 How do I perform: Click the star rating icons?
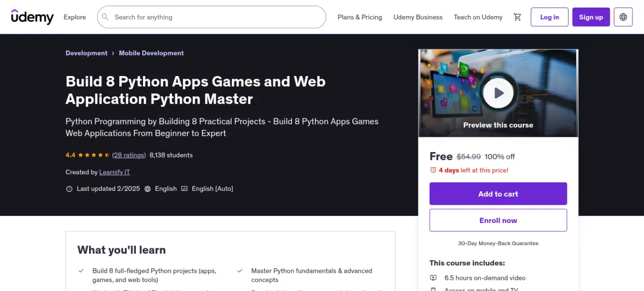[x=93, y=155]
